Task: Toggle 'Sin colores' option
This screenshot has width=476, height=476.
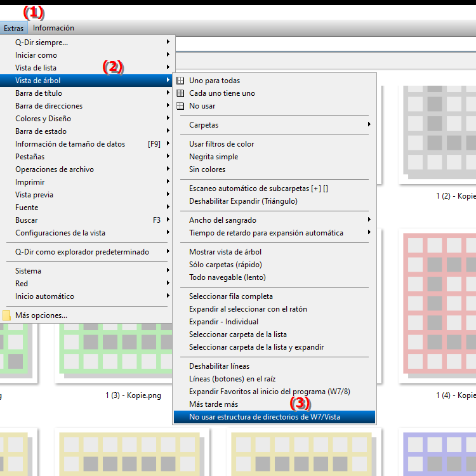Action: 274,169
